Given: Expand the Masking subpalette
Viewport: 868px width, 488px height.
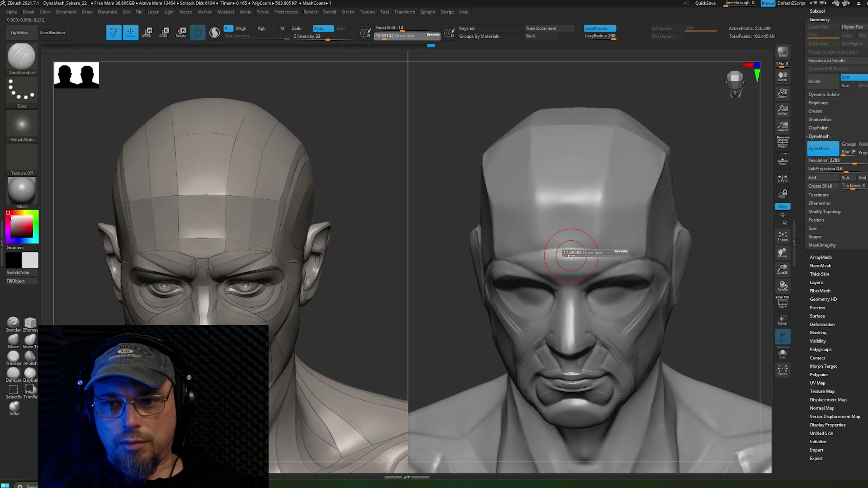Looking at the screenshot, I should click(818, 333).
